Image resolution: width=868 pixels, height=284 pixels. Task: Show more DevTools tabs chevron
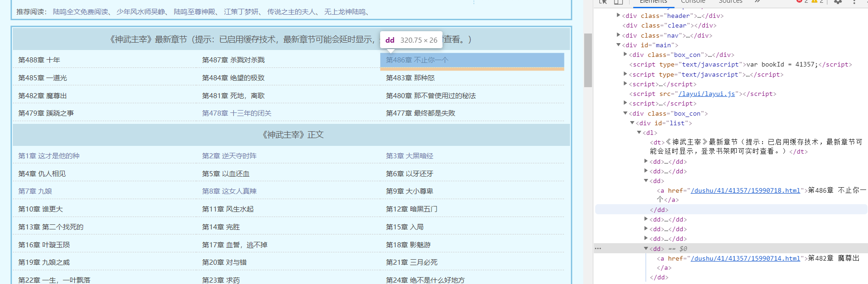757,2
